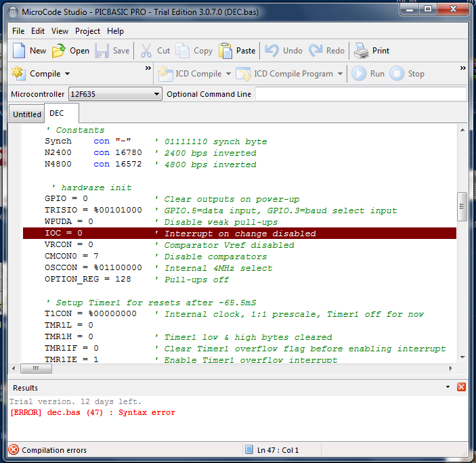This screenshot has height=463, width=476.
Task: Undo the last edit
Action: pos(272,51)
